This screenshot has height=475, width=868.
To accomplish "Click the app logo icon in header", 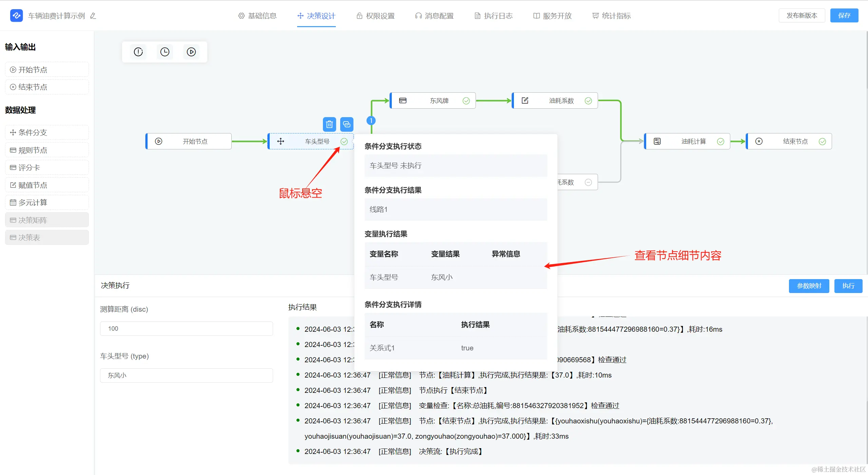I will [16, 16].
